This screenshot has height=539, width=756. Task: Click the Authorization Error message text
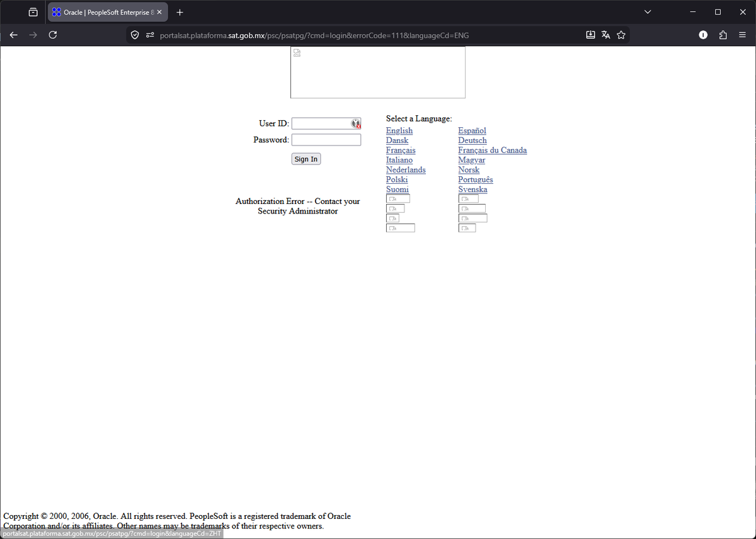point(298,206)
